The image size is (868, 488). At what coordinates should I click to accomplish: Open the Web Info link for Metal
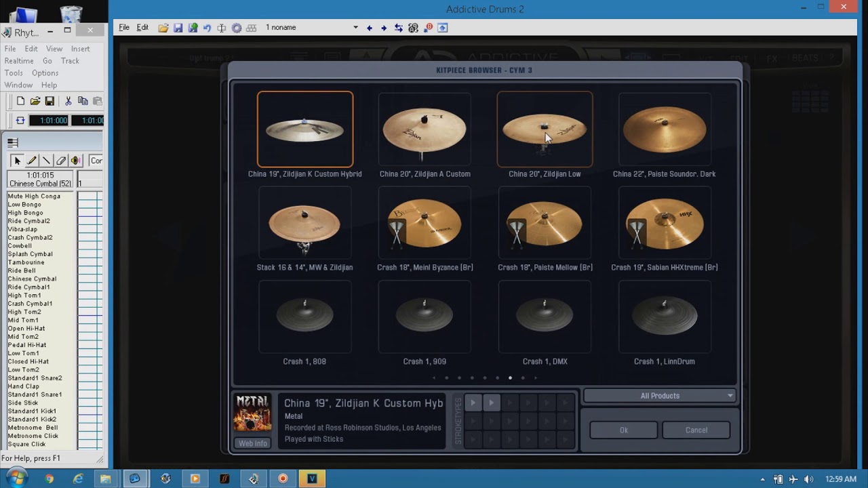252,443
